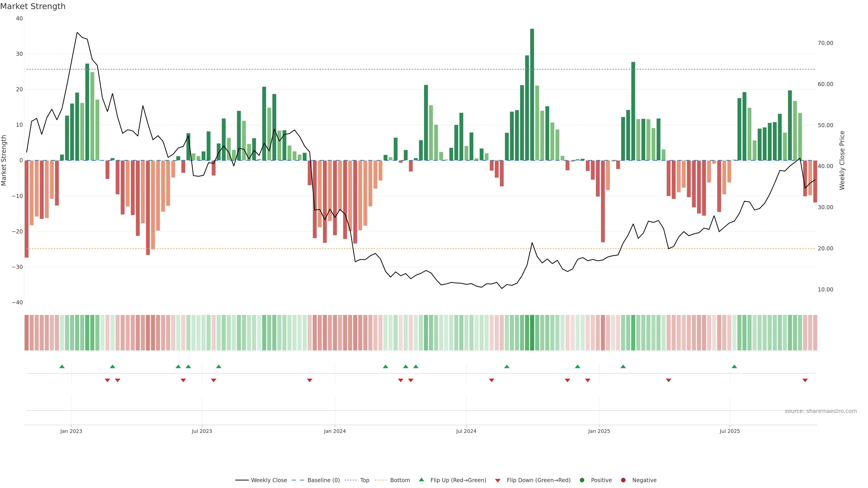Click the source: sharemaestro.com text
The width and height of the screenshot is (868, 488).
(x=821, y=411)
